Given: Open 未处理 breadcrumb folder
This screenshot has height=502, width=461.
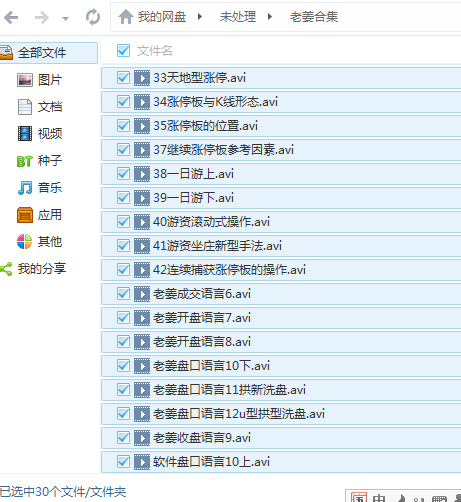Looking at the screenshot, I should (x=238, y=17).
